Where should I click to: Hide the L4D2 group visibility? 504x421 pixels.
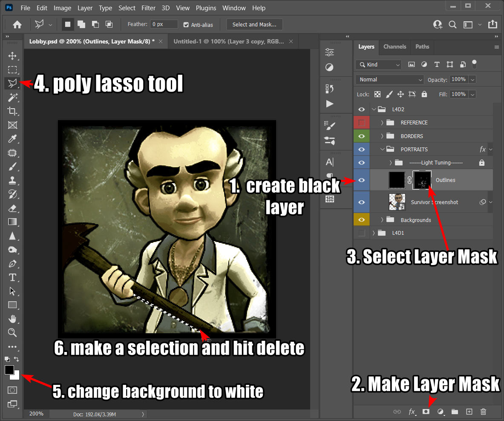(x=362, y=109)
